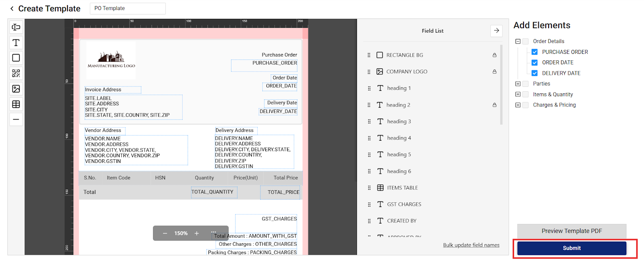This screenshot has height=263, width=644.
Task: Expand the Parties tree node
Action: pos(518,84)
